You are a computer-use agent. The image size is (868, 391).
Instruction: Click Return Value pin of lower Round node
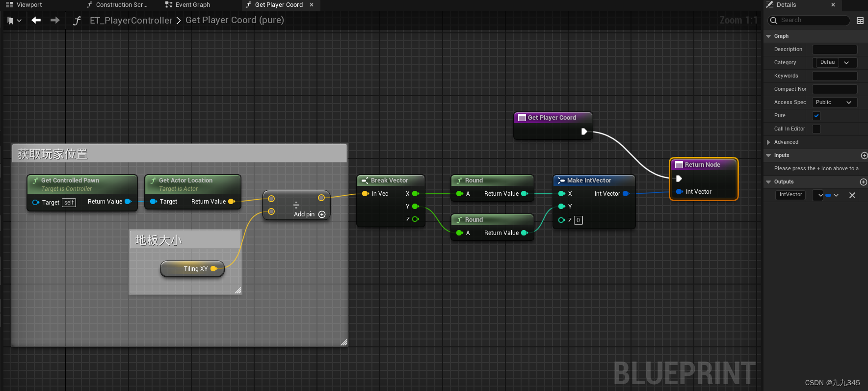coord(525,233)
